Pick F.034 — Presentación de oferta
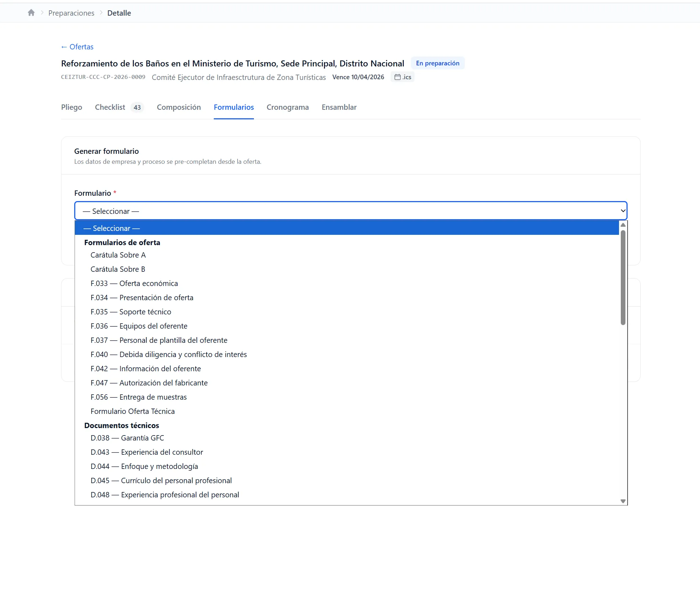The image size is (700, 589). point(347,298)
